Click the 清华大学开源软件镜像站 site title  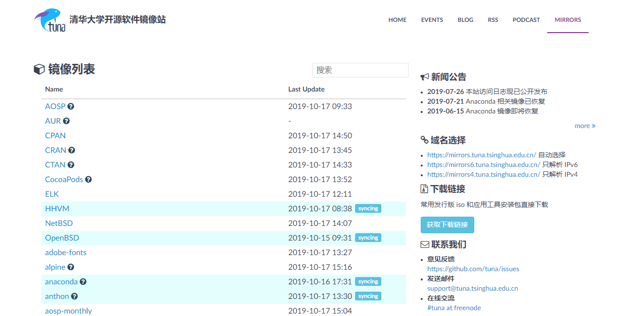pyautogui.click(x=118, y=20)
